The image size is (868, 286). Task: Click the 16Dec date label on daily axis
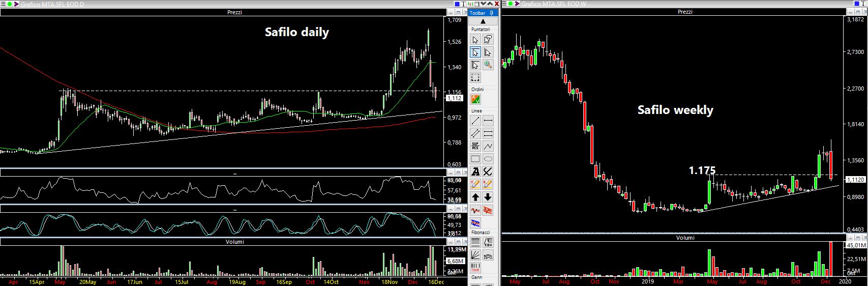pyautogui.click(x=435, y=281)
